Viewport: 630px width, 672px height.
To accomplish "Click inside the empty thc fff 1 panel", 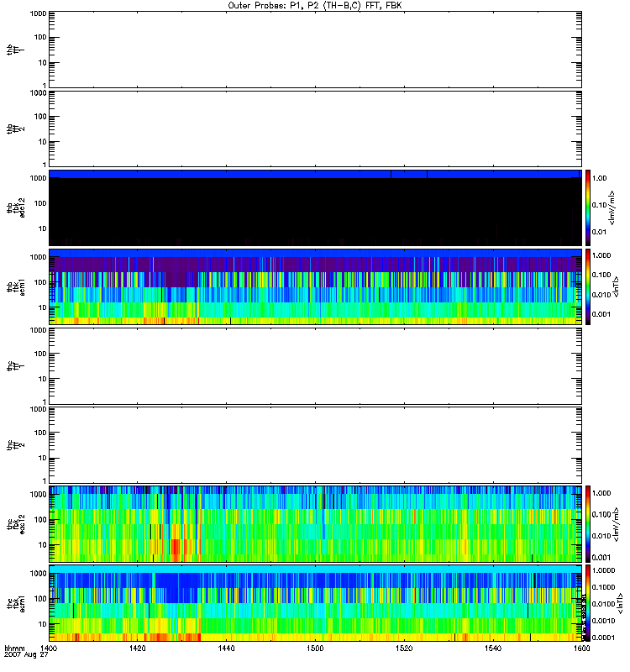I will tap(315, 365).
